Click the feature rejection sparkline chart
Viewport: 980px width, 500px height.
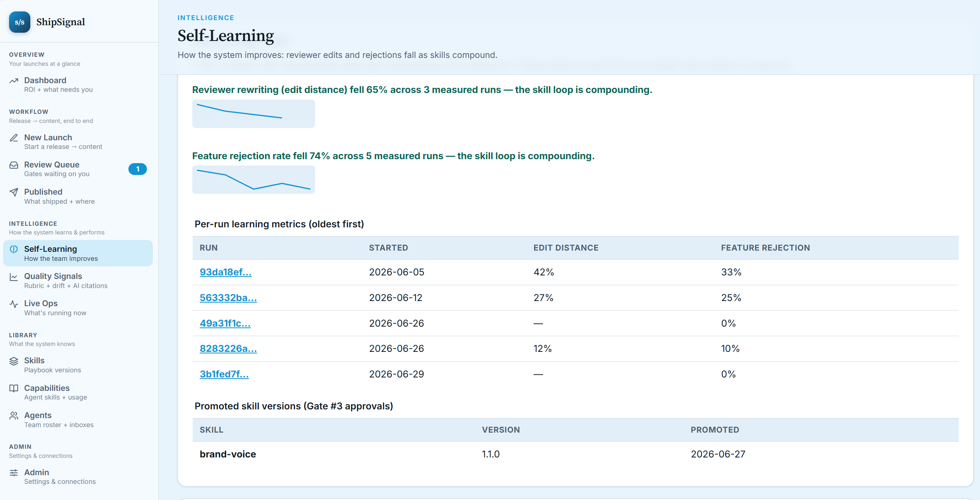point(254,180)
